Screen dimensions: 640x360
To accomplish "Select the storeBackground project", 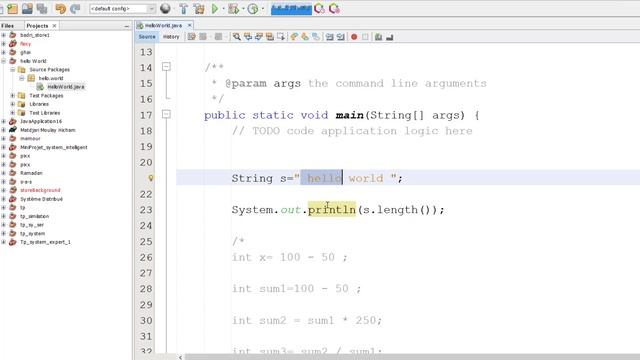I will tap(40, 190).
